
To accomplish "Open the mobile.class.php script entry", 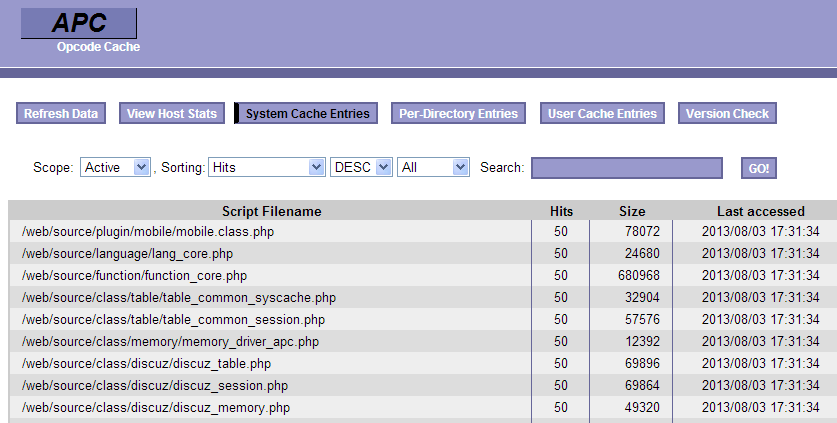I will pyautogui.click(x=148, y=232).
